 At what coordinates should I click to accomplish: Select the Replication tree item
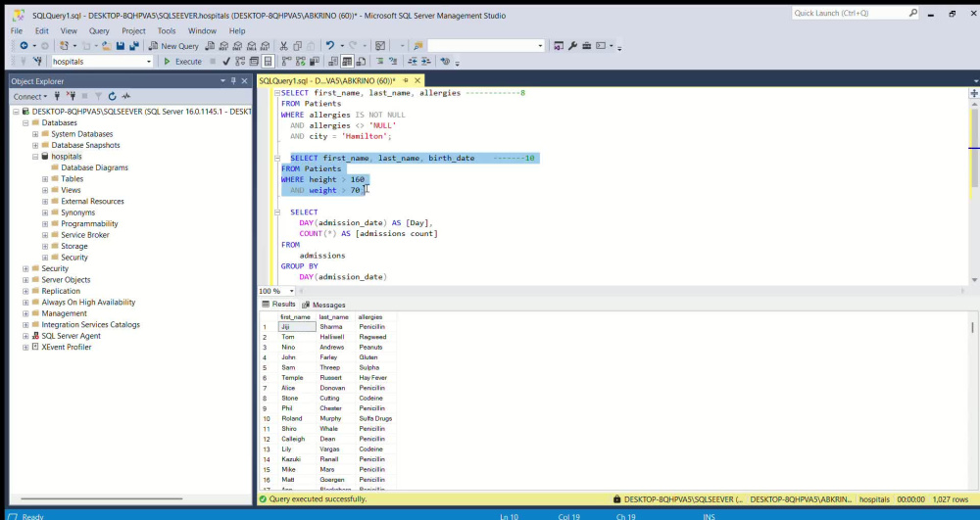61,291
